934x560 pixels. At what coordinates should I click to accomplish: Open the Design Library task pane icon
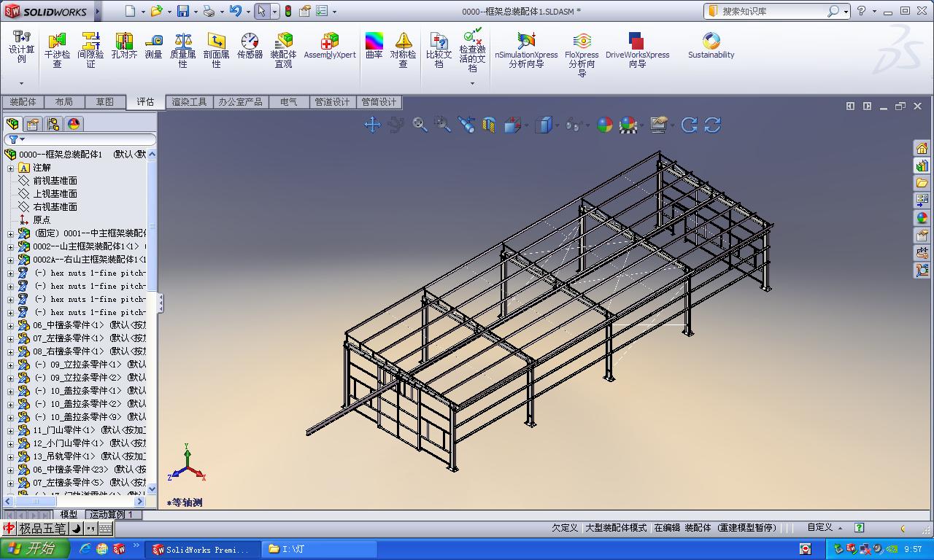point(922,166)
